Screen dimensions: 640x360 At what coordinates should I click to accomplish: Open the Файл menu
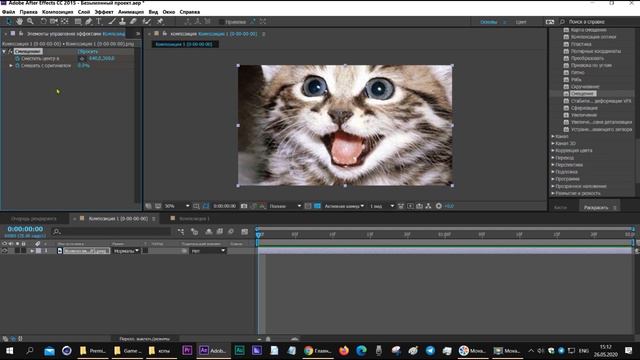point(9,12)
